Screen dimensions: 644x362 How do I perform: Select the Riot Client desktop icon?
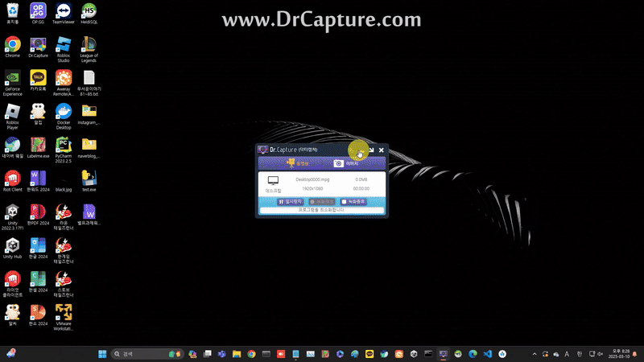(13, 182)
